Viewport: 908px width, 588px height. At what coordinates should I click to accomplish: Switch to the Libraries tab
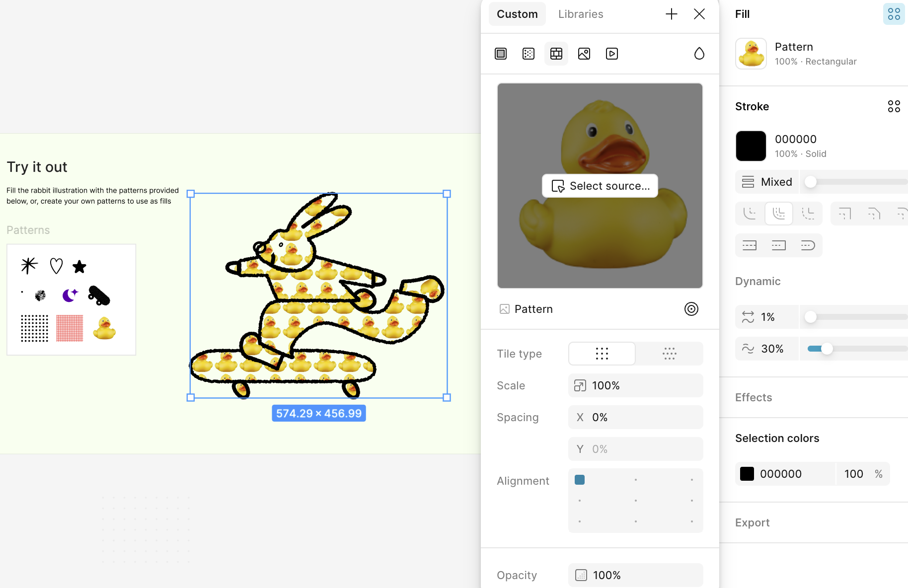(581, 14)
